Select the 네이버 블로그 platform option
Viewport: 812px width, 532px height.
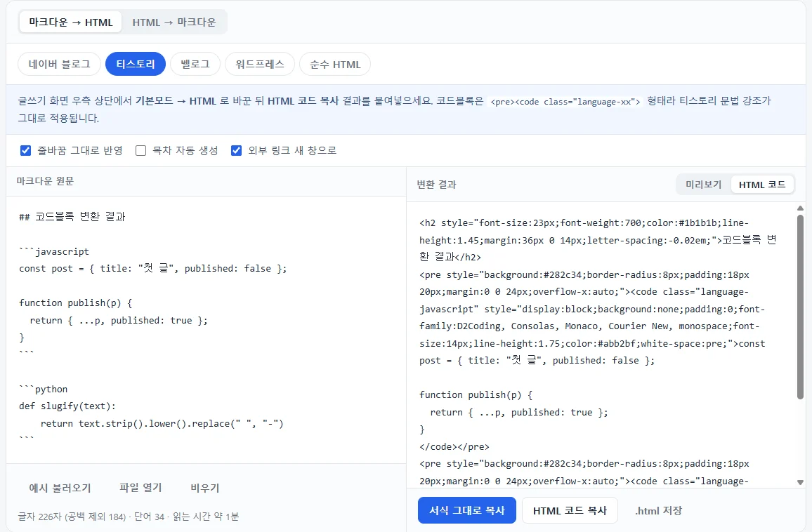click(59, 64)
